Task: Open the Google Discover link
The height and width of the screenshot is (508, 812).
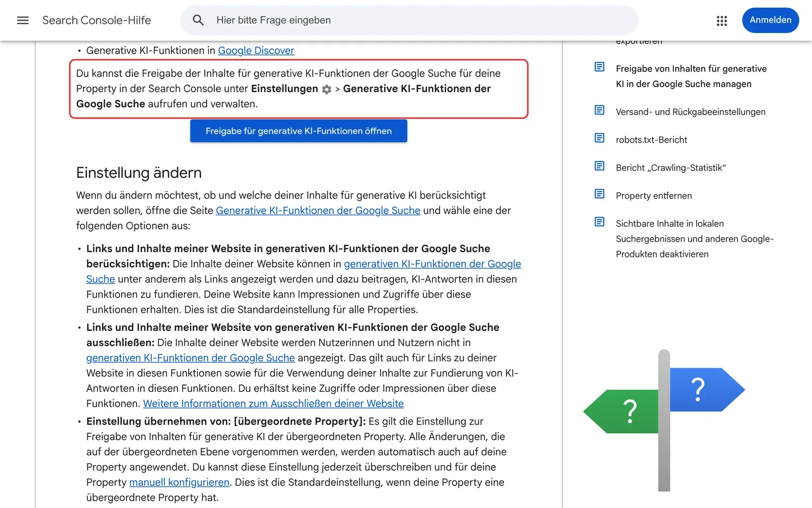Action: 256,50
